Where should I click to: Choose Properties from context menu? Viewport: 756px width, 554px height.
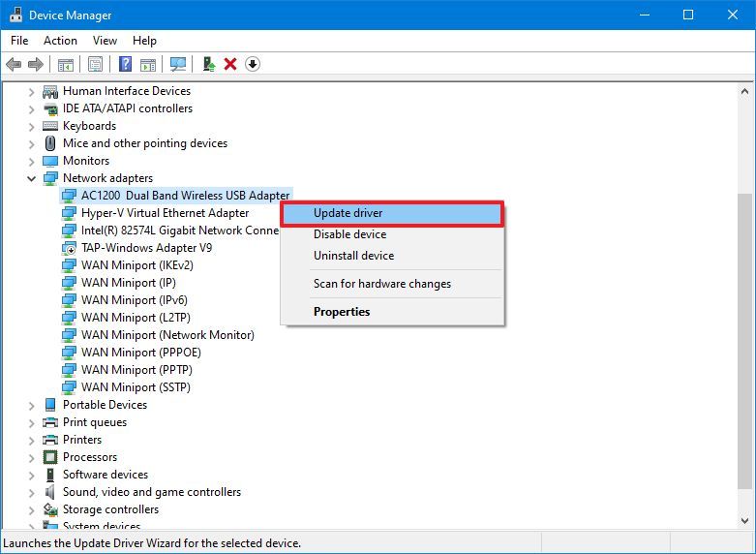point(392,312)
